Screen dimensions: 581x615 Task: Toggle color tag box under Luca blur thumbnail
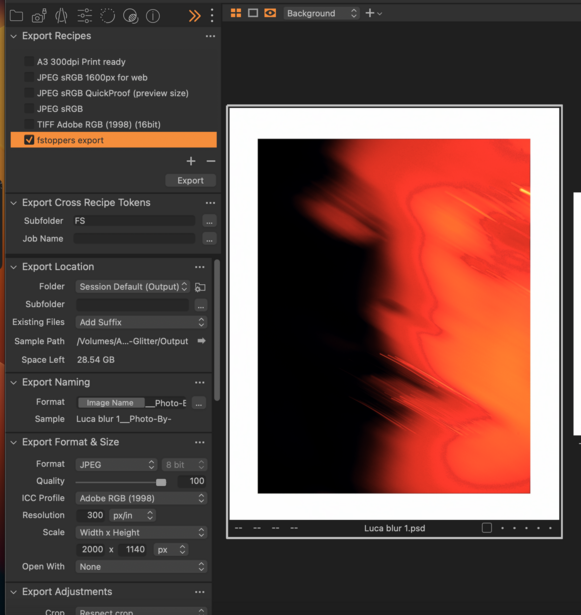tap(486, 528)
